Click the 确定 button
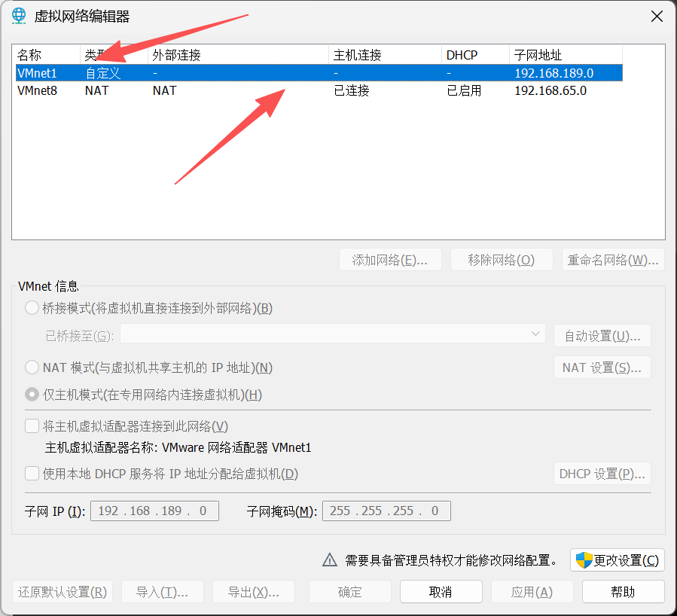The height and width of the screenshot is (616, 677). (349, 592)
